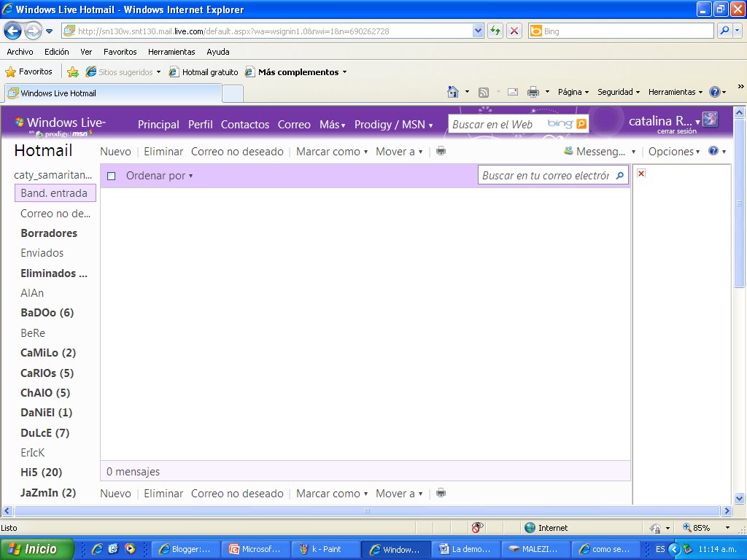The height and width of the screenshot is (560, 747).
Task: Open the Página toolbar dropdown
Action: (573, 92)
